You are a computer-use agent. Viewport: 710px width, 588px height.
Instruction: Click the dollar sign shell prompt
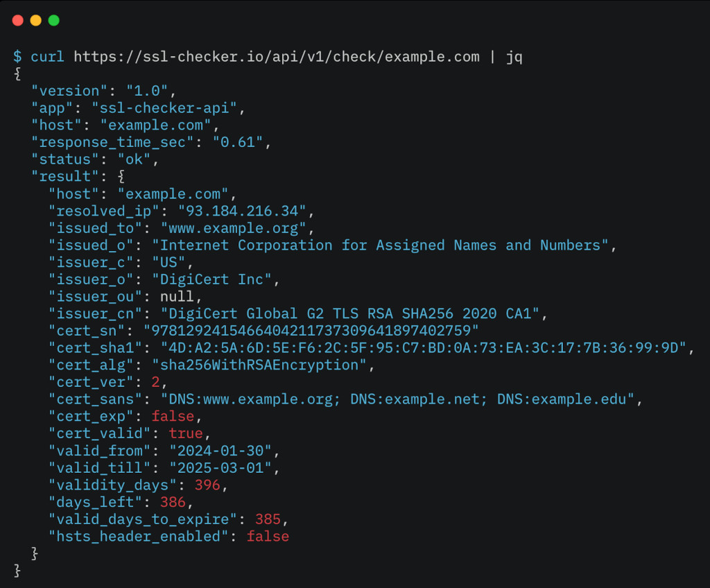[x=17, y=56]
